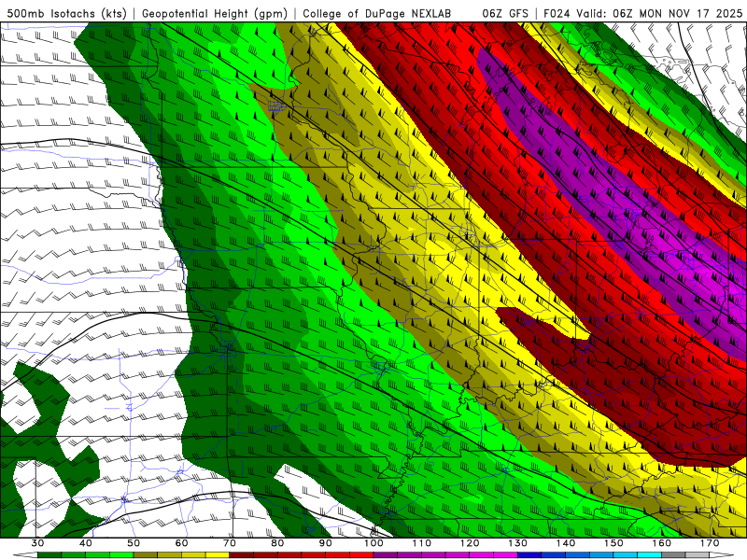
Task: Click the 'Geopotential Height (gpm)' header label
Action: point(215,13)
